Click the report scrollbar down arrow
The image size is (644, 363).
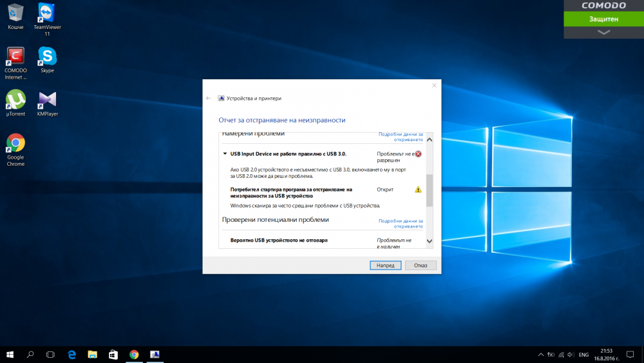(429, 241)
